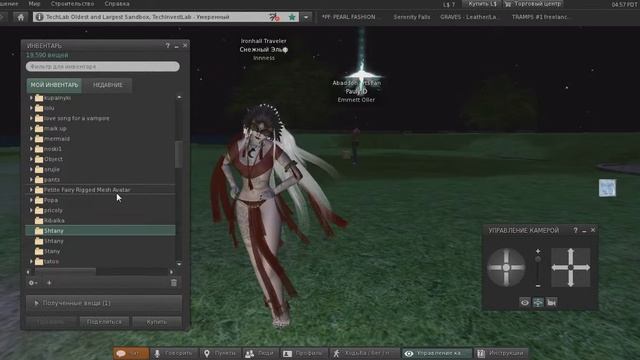640x360 pixels.
Task: Select the video camera modes button
Action: tap(551, 302)
